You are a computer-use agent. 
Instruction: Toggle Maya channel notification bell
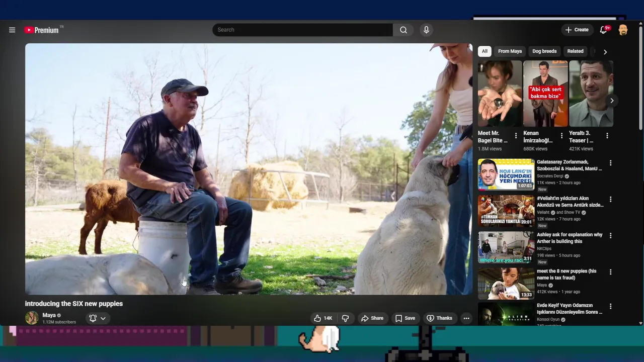pyautogui.click(x=93, y=318)
